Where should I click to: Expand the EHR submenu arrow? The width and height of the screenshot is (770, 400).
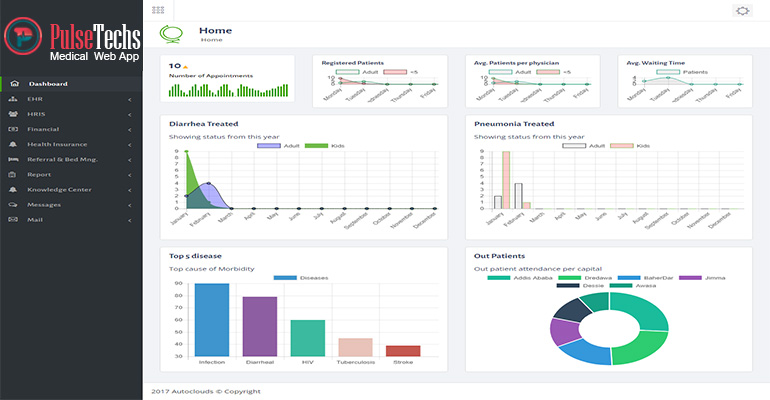pos(129,99)
